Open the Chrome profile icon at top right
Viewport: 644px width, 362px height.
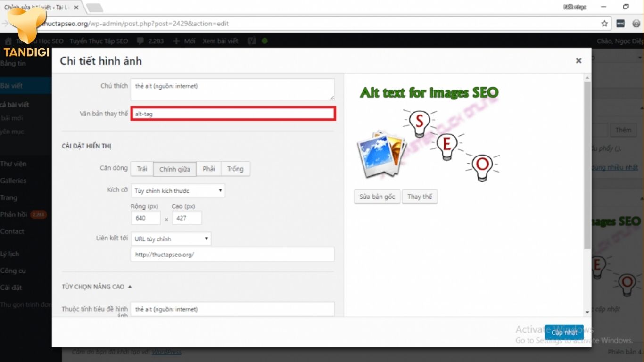[x=636, y=24]
